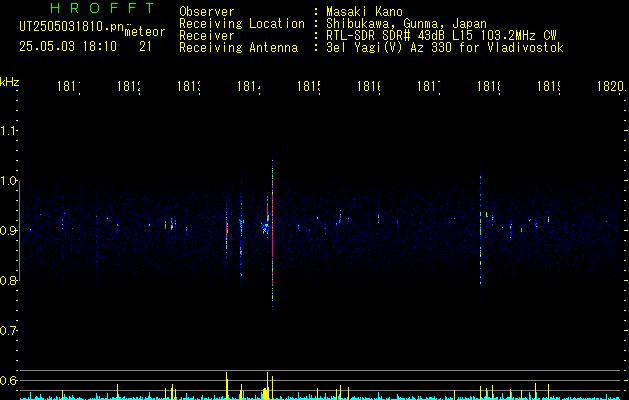This screenshot has height=400, width=629.
Task: Select the observer name Masaki Kano
Action: point(364,12)
